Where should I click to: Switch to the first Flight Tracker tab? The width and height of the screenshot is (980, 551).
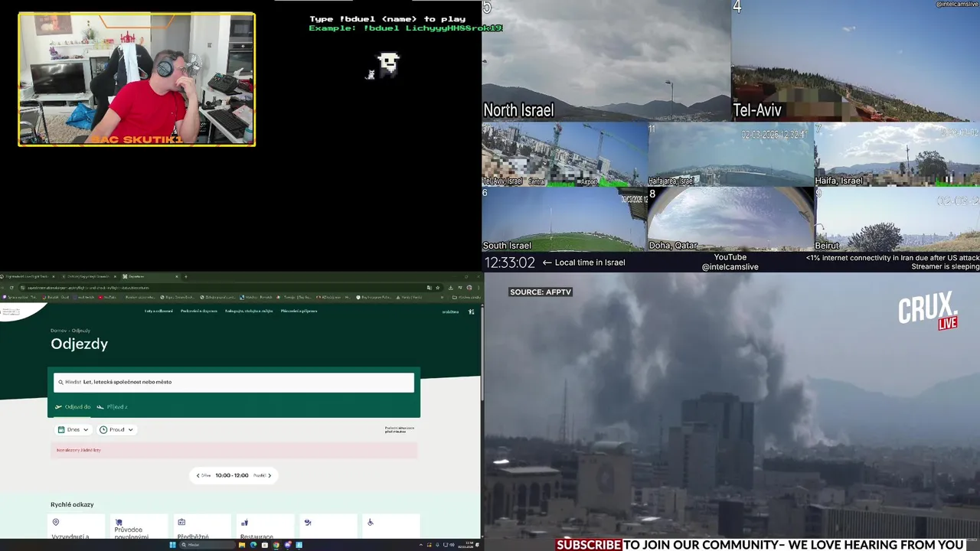click(x=28, y=276)
